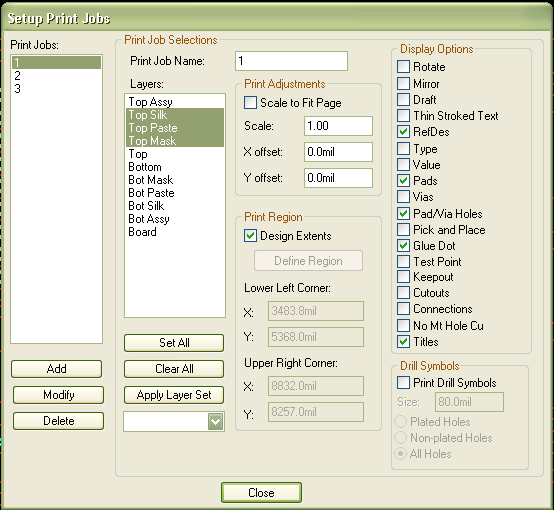Enable the Rotate display option
This screenshot has height=510, width=554.
(403, 67)
